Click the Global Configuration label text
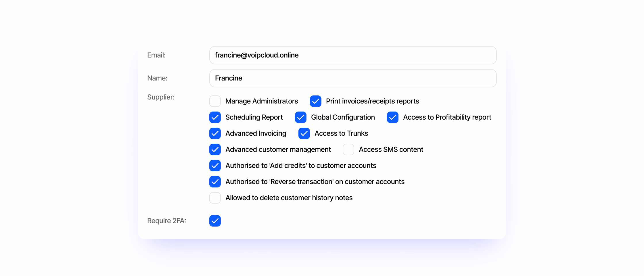 coord(343,117)
